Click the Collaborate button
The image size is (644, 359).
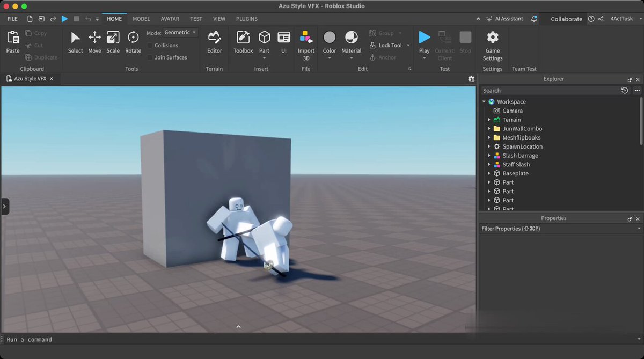[x=566, y=19]
